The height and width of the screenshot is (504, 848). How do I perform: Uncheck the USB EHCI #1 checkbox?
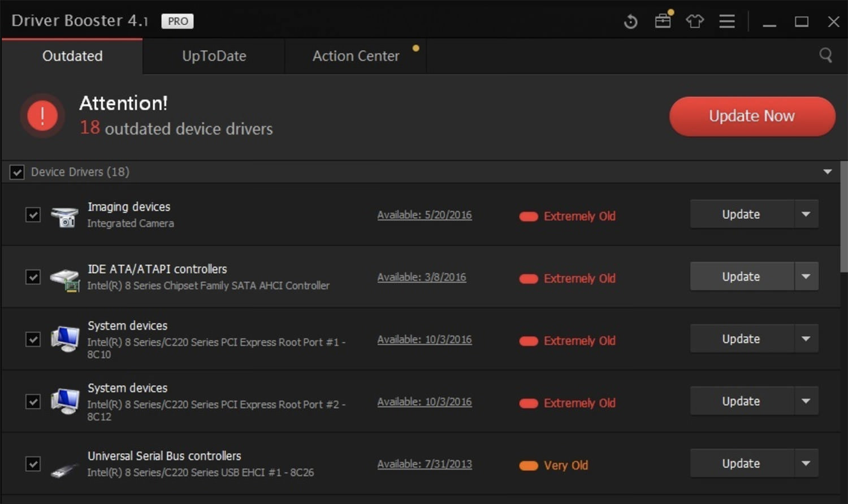(x=33, y=464)
